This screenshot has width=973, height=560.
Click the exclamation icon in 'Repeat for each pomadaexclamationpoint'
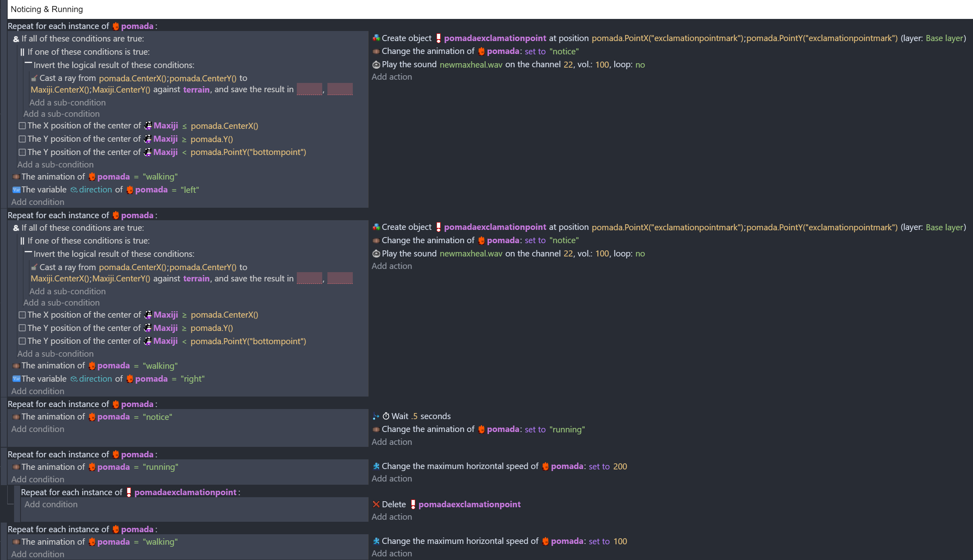(129, 492)
